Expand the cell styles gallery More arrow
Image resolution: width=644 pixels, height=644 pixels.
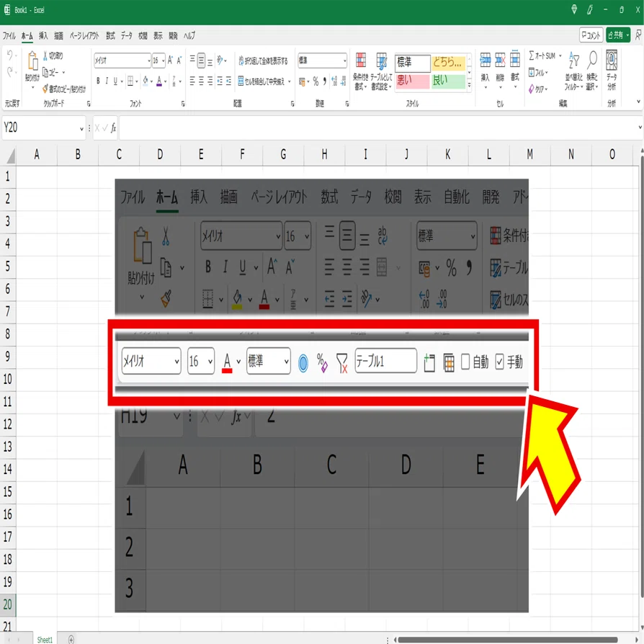(470, 85)
